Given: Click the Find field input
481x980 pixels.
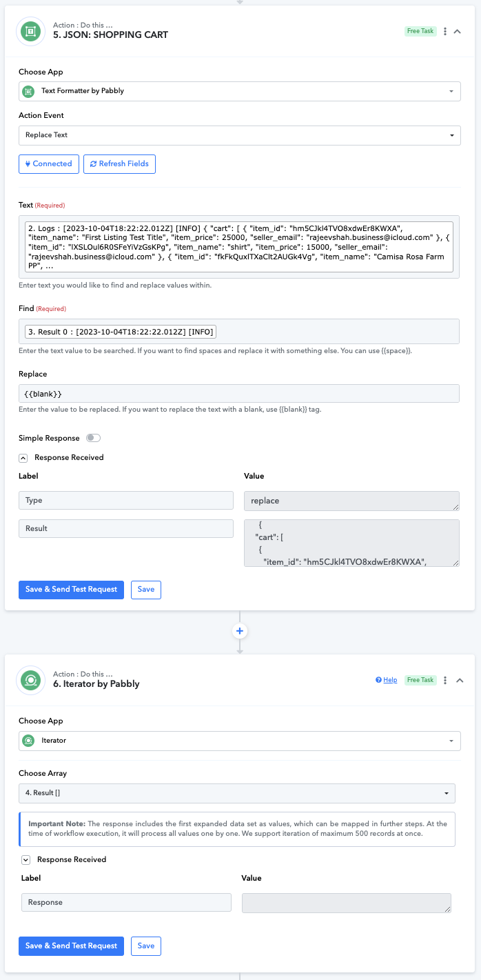Looking at the screenshot, I should 239,332.
